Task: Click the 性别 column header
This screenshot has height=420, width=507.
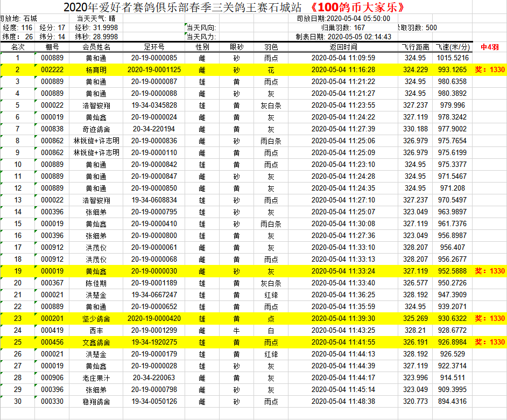Action: [202, 47]
